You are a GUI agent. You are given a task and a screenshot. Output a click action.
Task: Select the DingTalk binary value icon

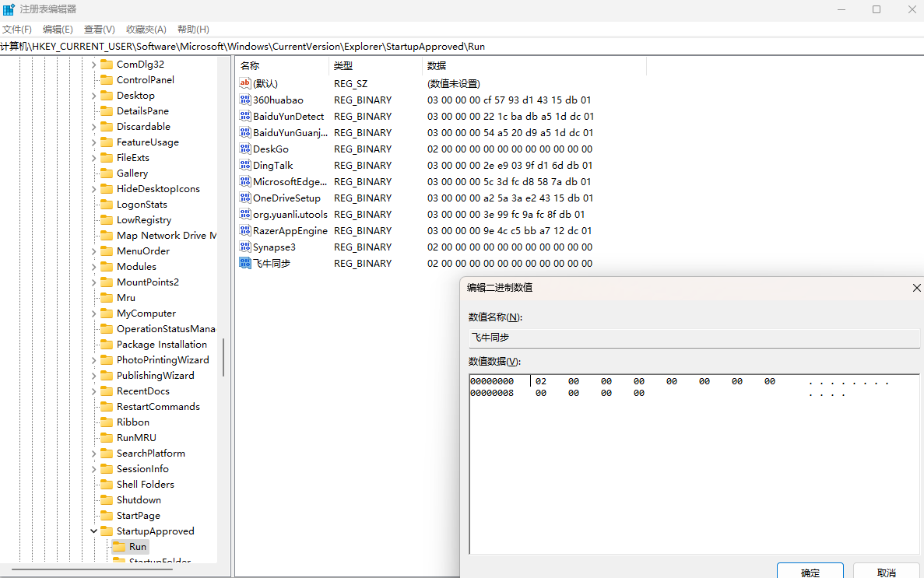(245, 166)
